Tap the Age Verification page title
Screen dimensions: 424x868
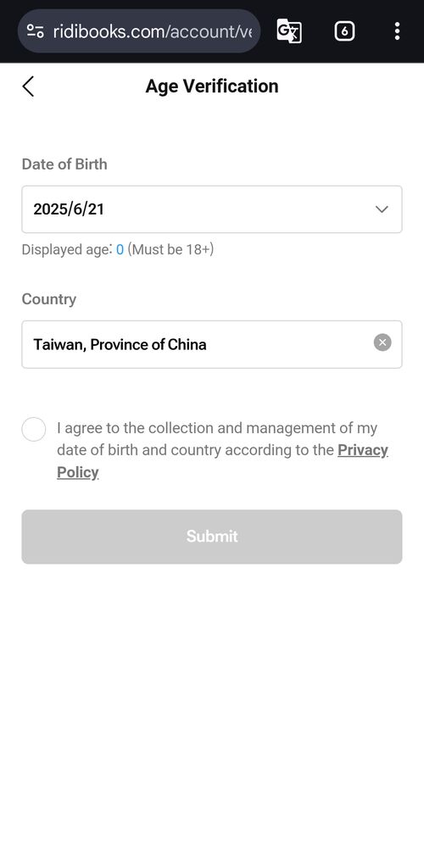tap(212, 86)
